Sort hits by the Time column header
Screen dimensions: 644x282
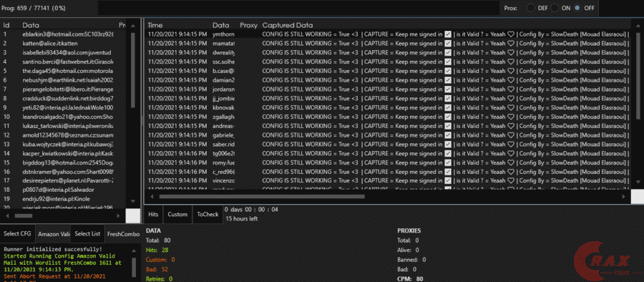tap(155, 25)
